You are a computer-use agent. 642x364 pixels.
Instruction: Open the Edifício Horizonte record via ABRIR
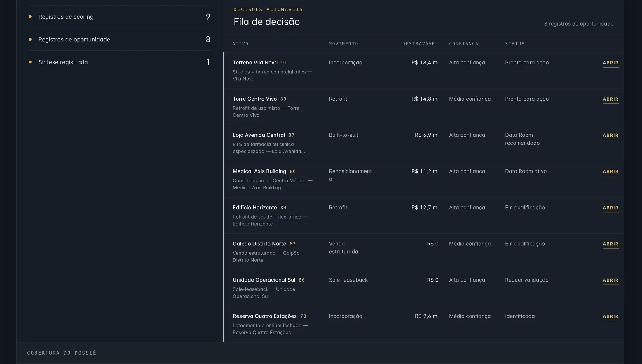[610, 208]
